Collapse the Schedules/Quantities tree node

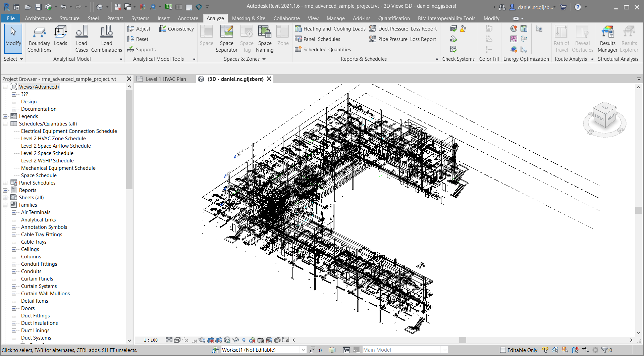[x=5, y=124]
